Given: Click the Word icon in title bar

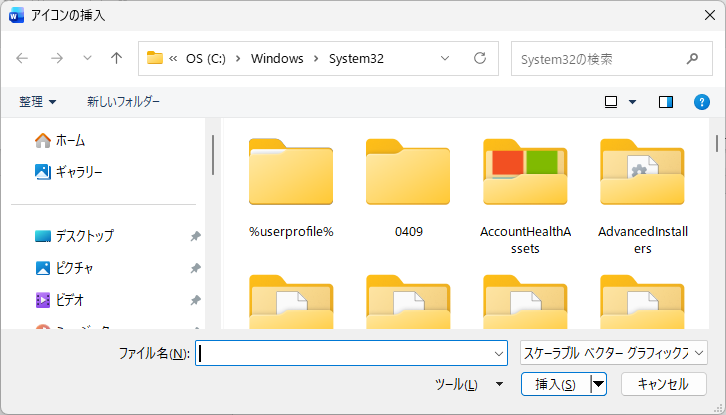Looking at the screenshot, I should point(16,15).
